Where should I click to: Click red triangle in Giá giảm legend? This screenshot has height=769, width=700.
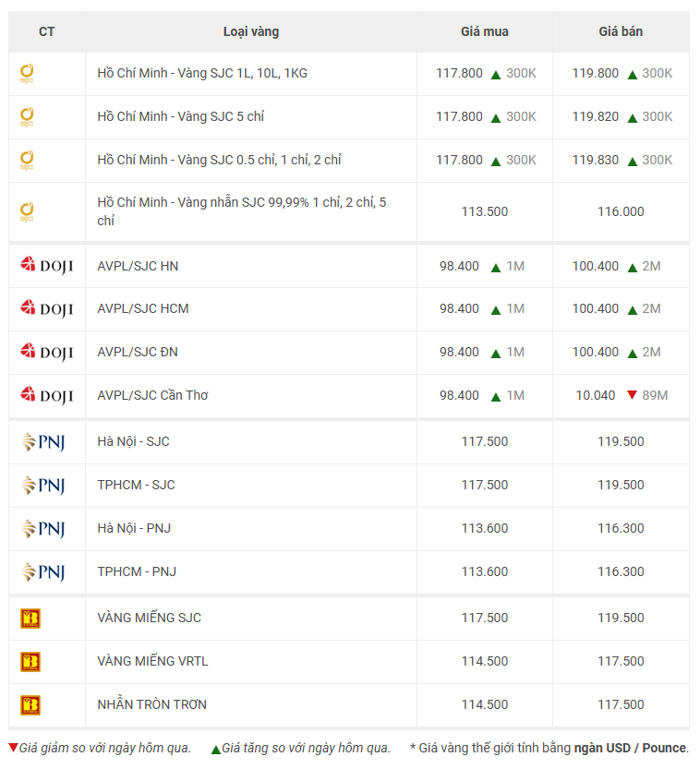[x=13, y=748]
